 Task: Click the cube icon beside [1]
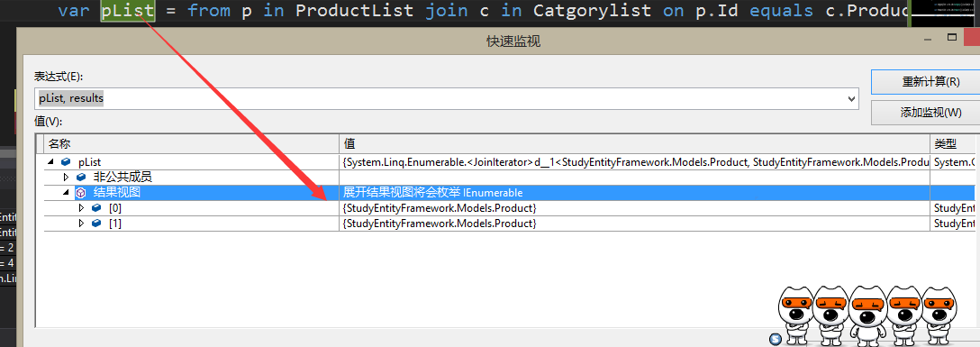(x=96, y=224)
